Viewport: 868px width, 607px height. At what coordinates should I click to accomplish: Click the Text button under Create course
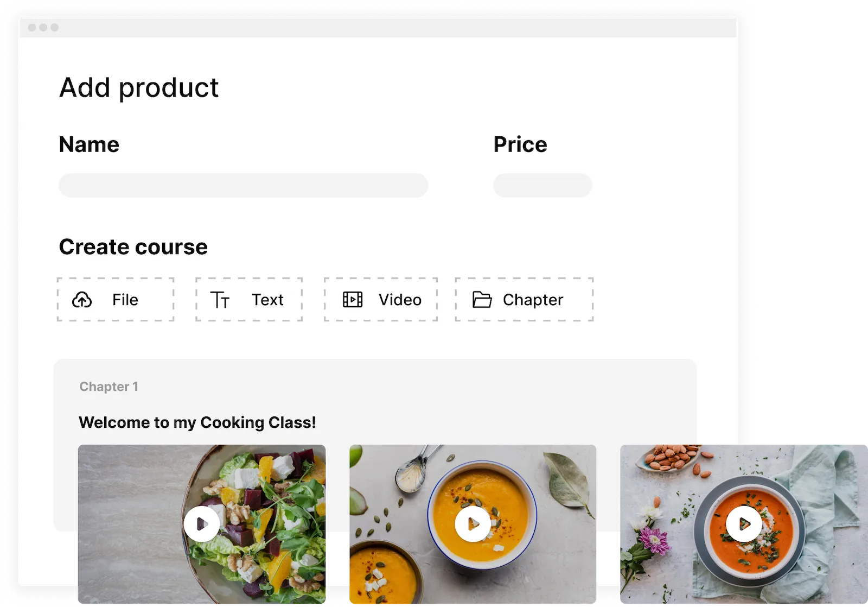(x=248, y=299)
